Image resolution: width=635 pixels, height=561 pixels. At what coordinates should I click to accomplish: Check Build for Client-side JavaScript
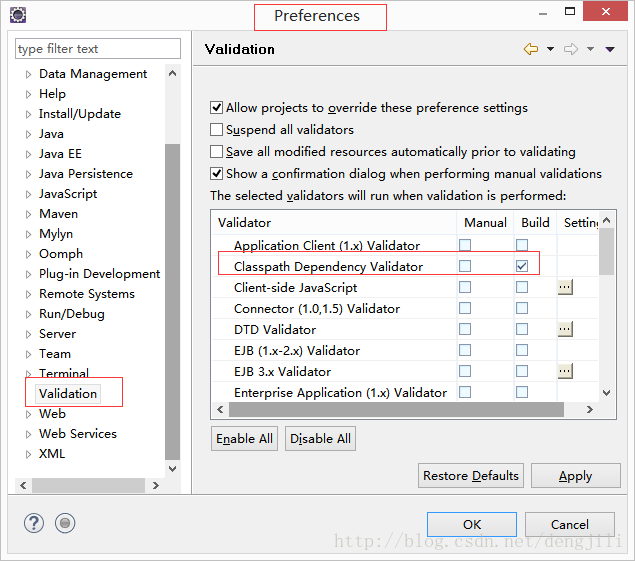coord(522,287)
